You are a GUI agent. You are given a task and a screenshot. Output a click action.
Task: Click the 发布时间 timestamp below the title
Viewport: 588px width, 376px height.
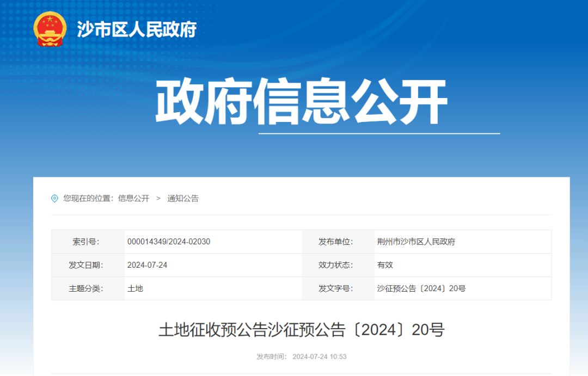(301, 356)
